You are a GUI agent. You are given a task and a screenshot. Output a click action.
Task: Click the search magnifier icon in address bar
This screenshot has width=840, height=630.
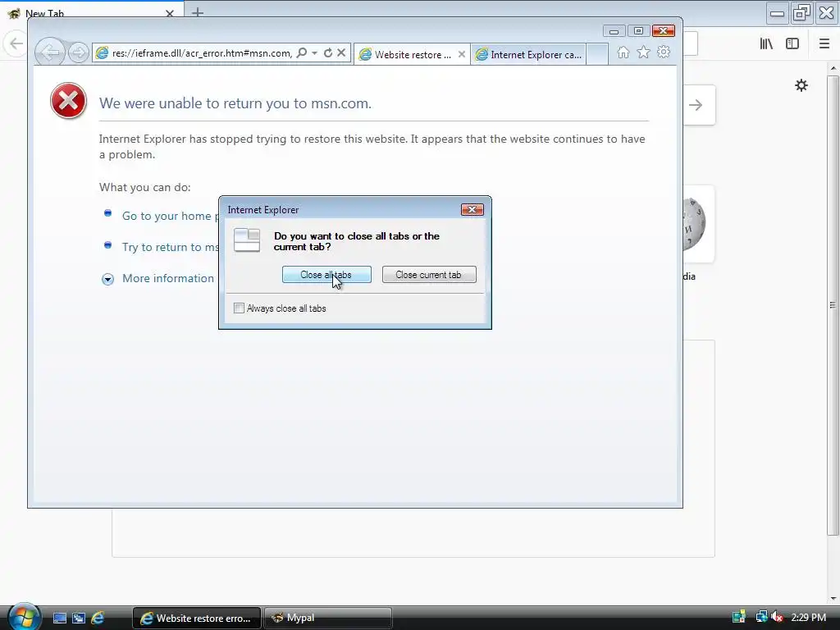[x=302, y=52]
